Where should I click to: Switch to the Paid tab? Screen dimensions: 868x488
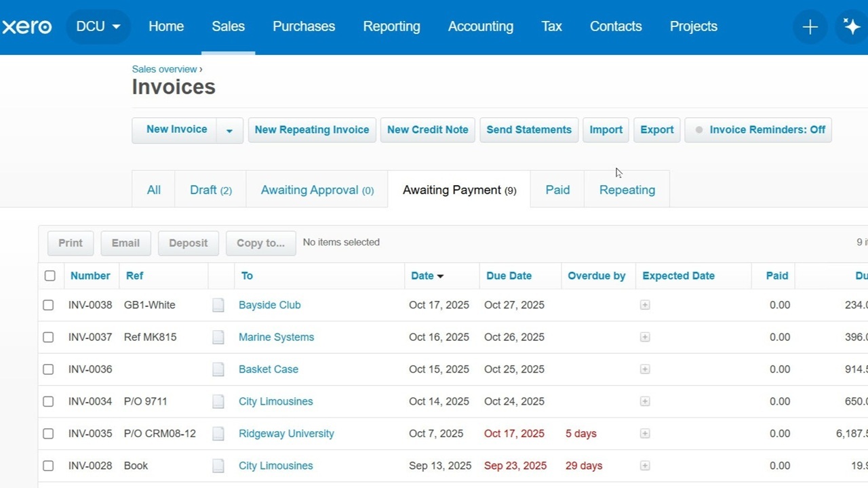(557, 190)
